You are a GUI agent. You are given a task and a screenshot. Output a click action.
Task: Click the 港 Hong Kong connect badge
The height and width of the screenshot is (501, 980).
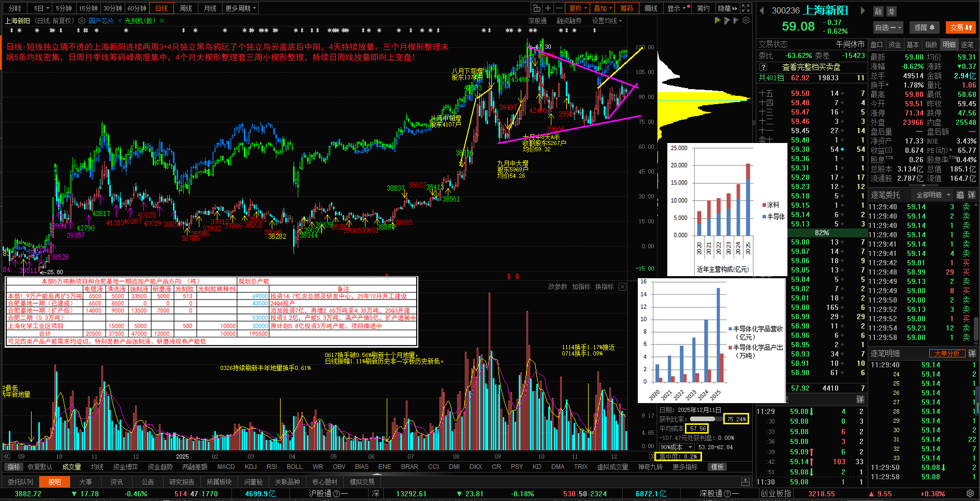pos(891,11)
